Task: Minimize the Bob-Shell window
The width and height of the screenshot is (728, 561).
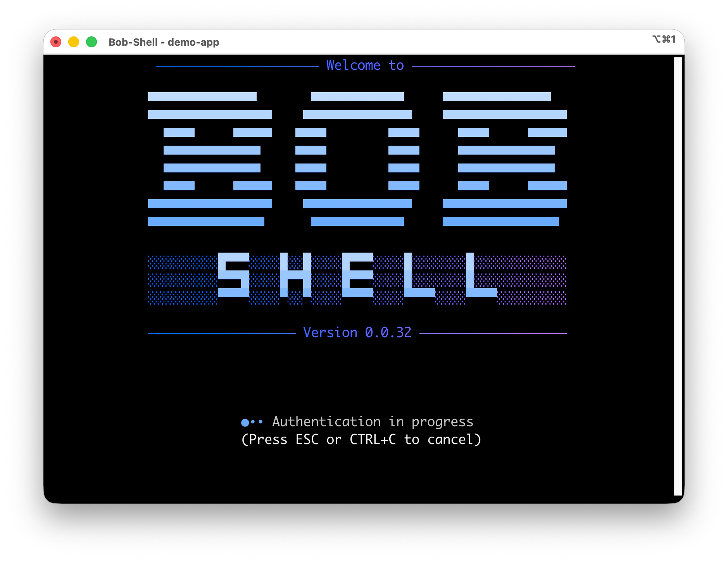Action: click(74, 42)
